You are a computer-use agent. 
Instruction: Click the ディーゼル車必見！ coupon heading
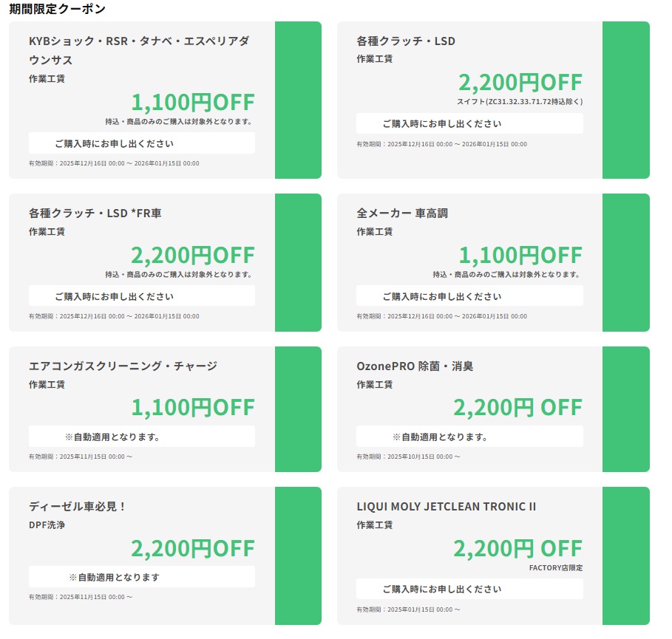(x=78, y=507)
